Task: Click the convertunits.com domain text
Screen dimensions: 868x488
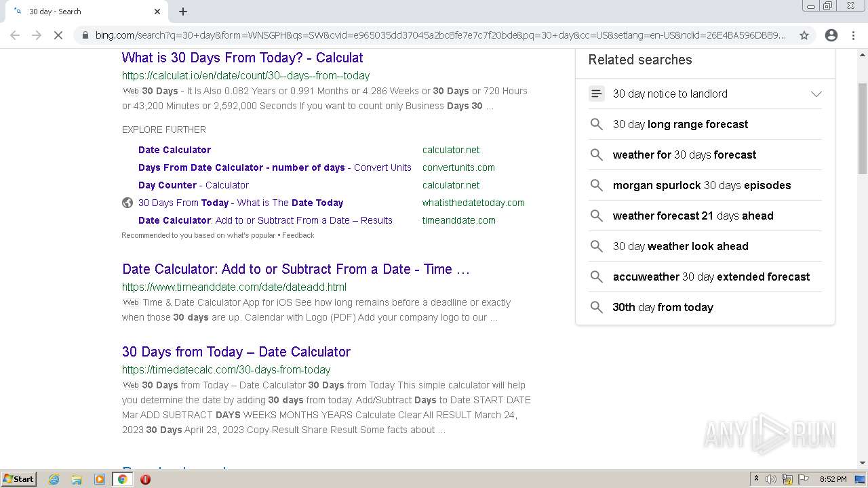Action: (x=458, y=167)
